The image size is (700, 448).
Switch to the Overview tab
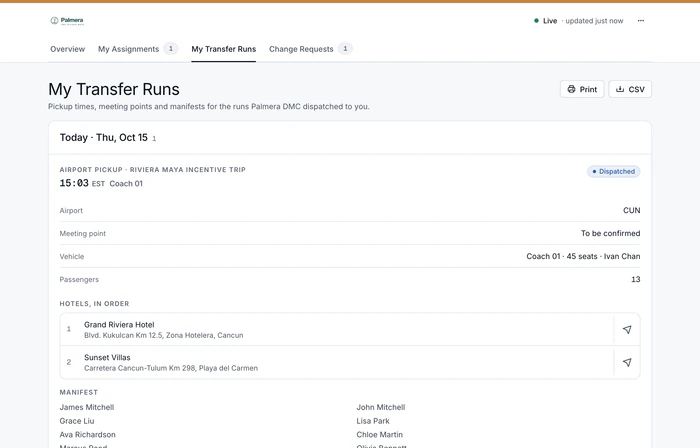(x=67, y=49)
